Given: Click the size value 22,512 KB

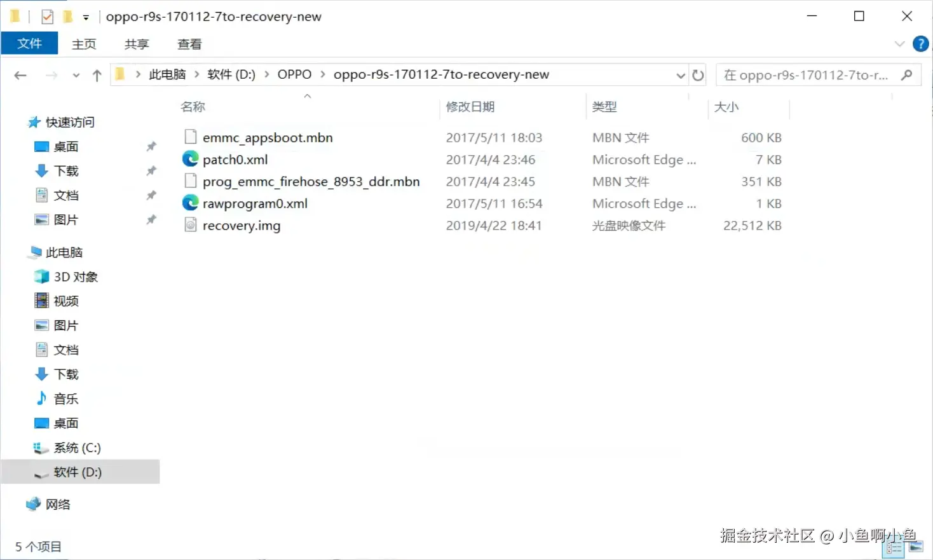Looking at the screenshot, I should [x=753, y=226].
